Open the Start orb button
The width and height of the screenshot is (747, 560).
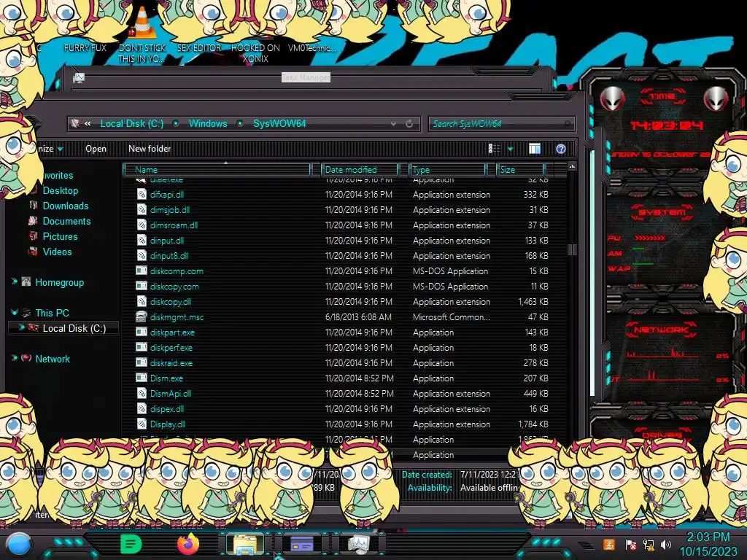[19, 545]
